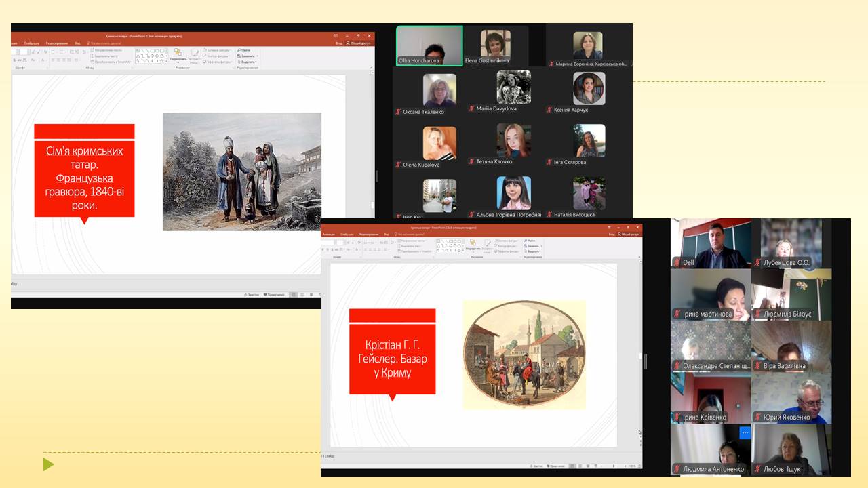
Task: Select Віра Василівна's video tile
Action: [792, 346]
